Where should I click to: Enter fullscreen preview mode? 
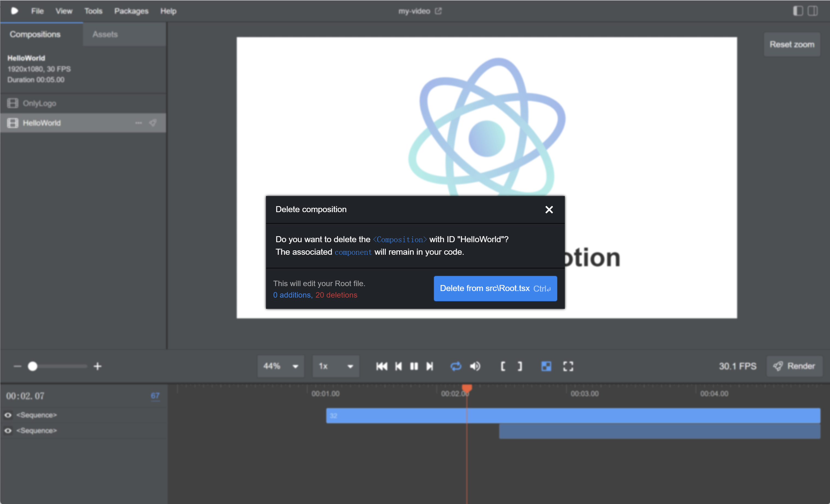568,366
